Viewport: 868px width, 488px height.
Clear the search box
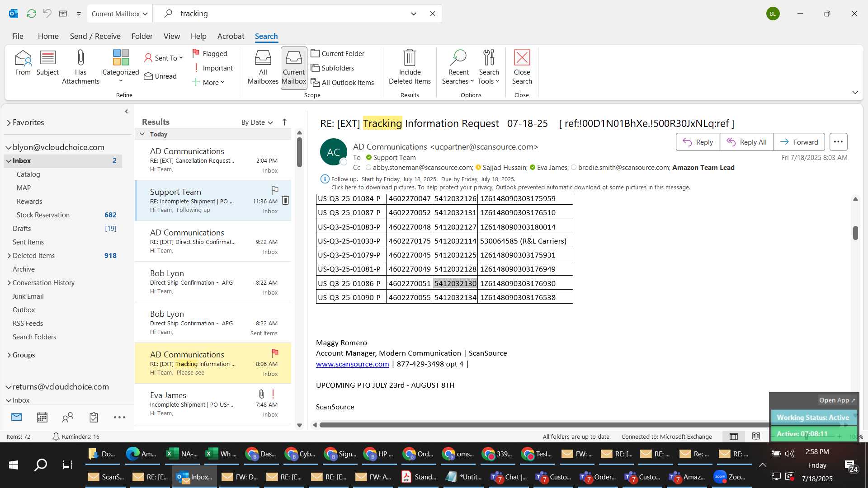[x=432, y=14]
